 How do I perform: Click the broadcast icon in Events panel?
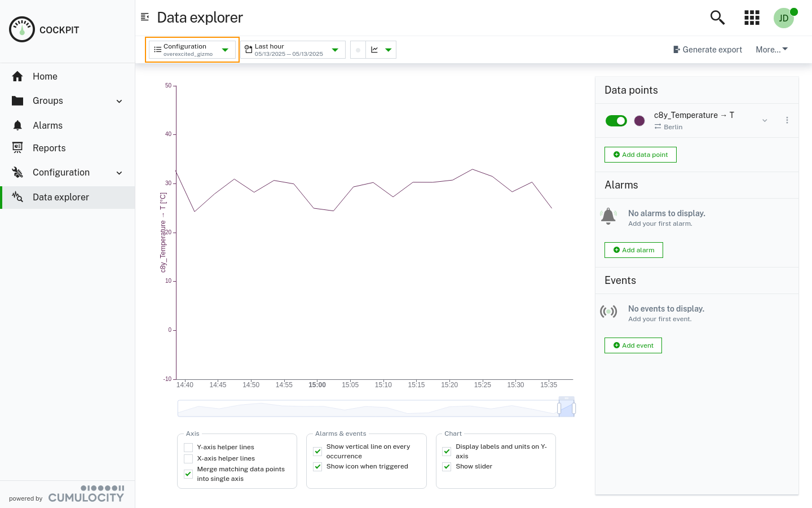(608, 312)
